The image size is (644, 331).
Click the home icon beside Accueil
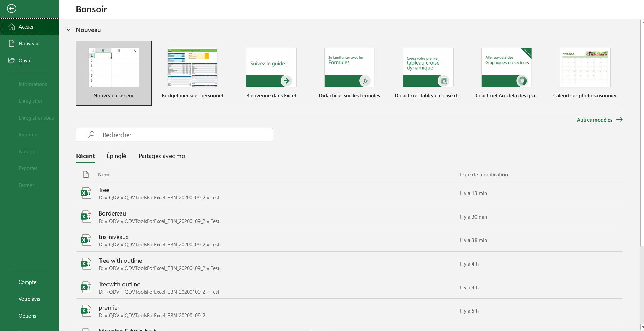tap(12, 27)
